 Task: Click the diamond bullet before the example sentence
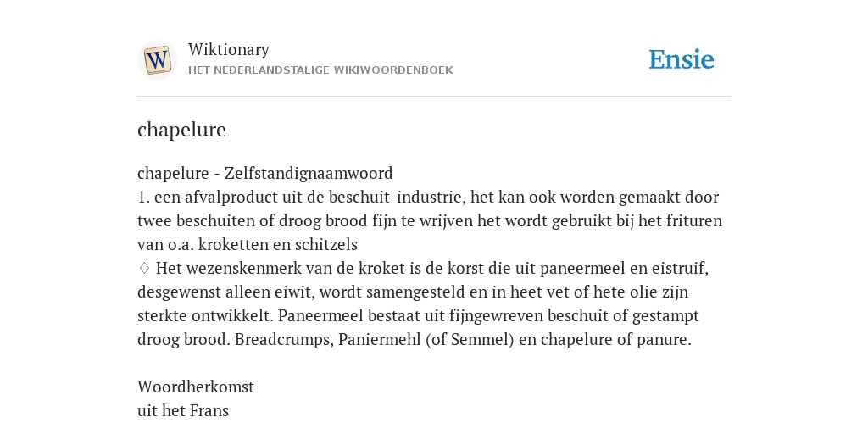pyautogui.click(x=144, y=268)
